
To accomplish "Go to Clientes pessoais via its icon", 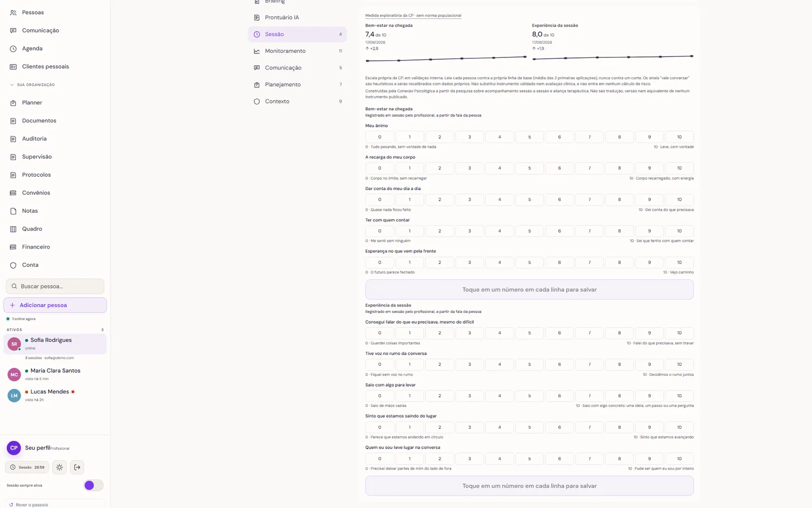I will pos(13,67).
